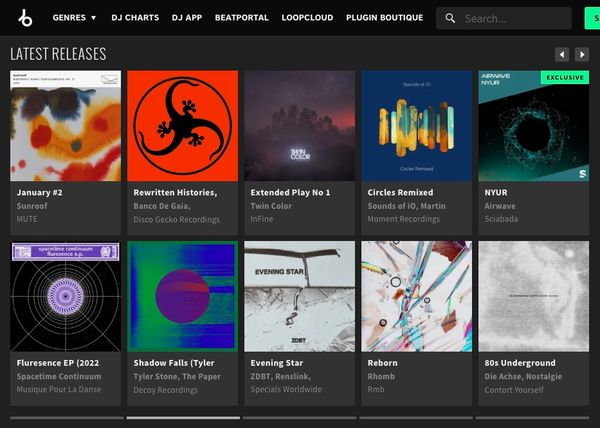This screenshot has height=428, width=600.
Task: Click the Beatport logo icon
Action: pyautogui.click(x=25, y=18)
